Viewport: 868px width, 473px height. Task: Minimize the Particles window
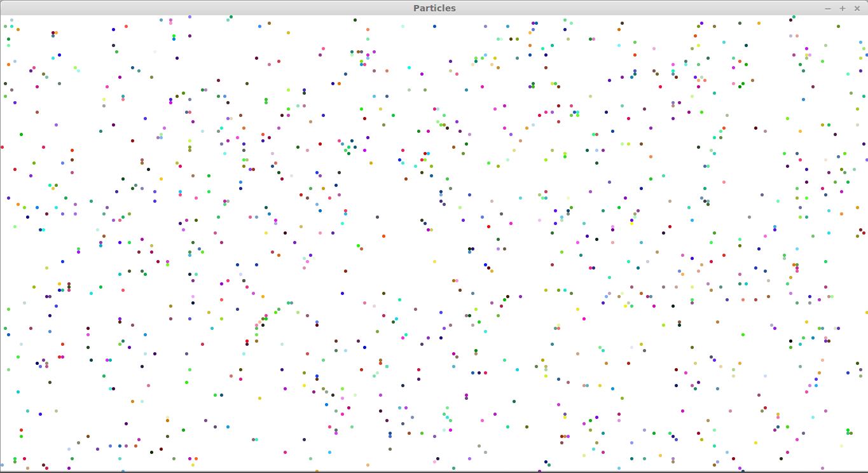(x=827, y=8)
